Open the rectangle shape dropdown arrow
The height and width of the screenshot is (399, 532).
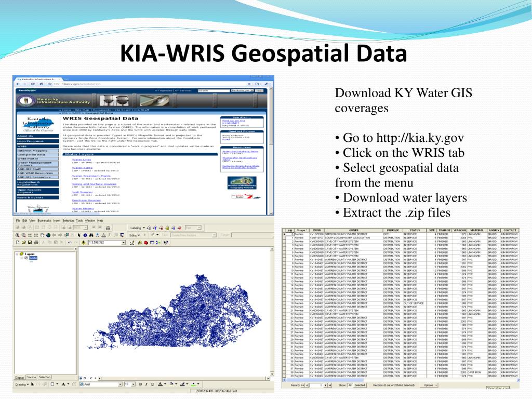57,384
